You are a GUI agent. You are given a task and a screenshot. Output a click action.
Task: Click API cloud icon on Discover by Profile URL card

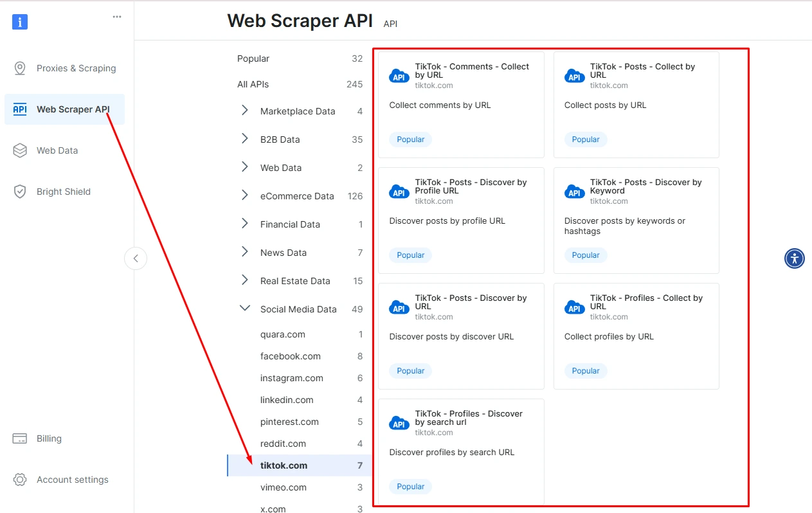(x=399, y=192)
